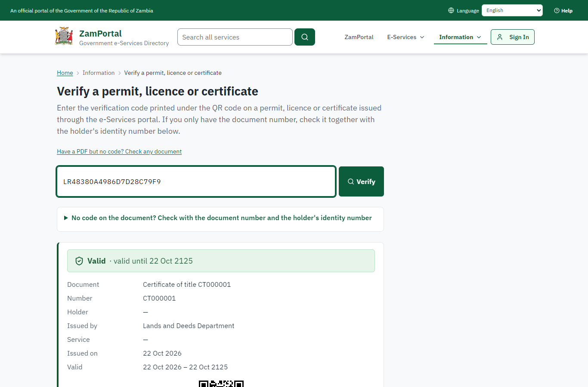Click the '22 Oct 2026 – 22 Oct 2125' value
Screen dimensions: 588x387
(185, 367)
